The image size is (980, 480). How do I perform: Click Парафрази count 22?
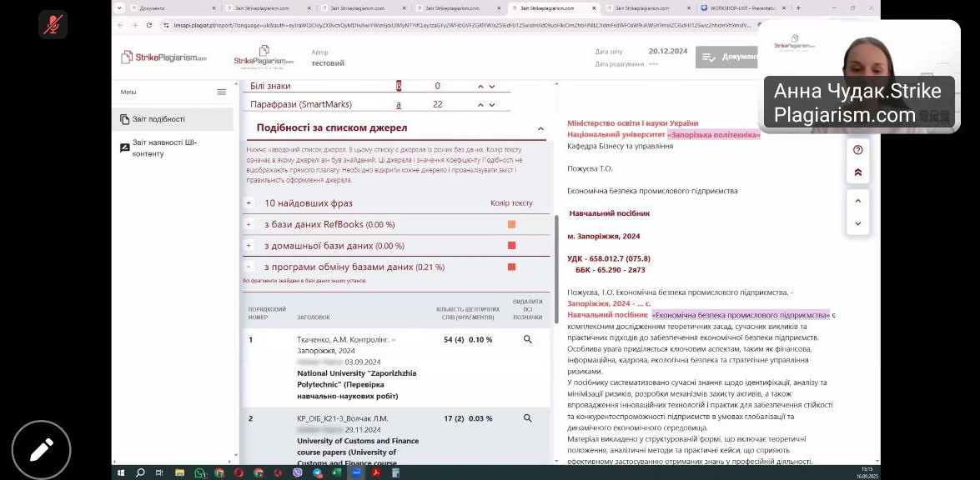438,104
